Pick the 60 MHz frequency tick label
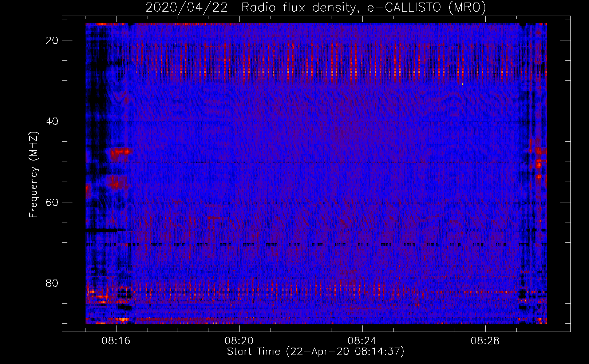Screen dimensions: 589x364 [x=52, y=202]
